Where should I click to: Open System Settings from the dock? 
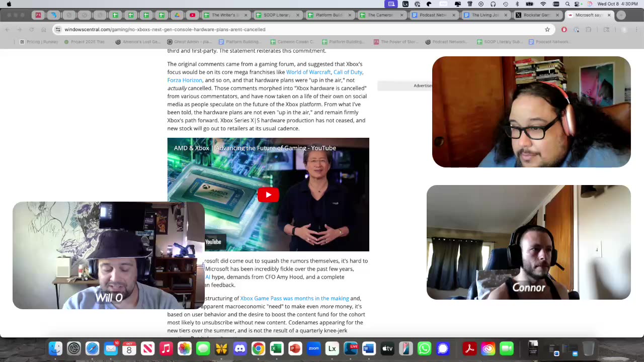click(x=74, y=348)
